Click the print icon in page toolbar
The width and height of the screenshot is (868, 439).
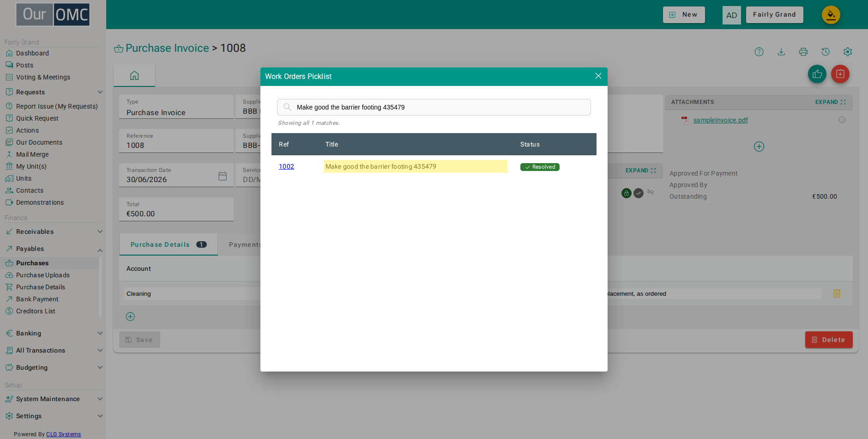coord(803,52)
